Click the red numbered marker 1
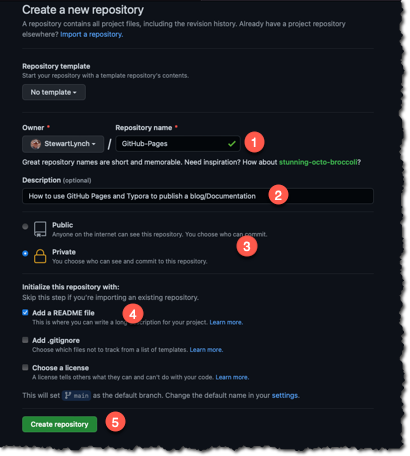 click(x=254, y=142)
